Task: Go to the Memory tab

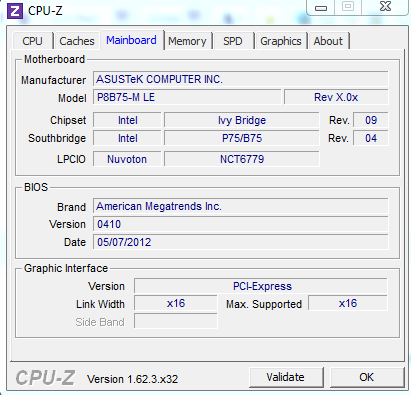Action: [187, 41]
